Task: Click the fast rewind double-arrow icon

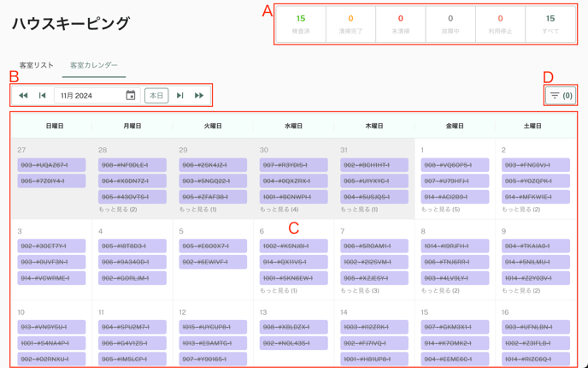Action: click(x=23, y=96)
